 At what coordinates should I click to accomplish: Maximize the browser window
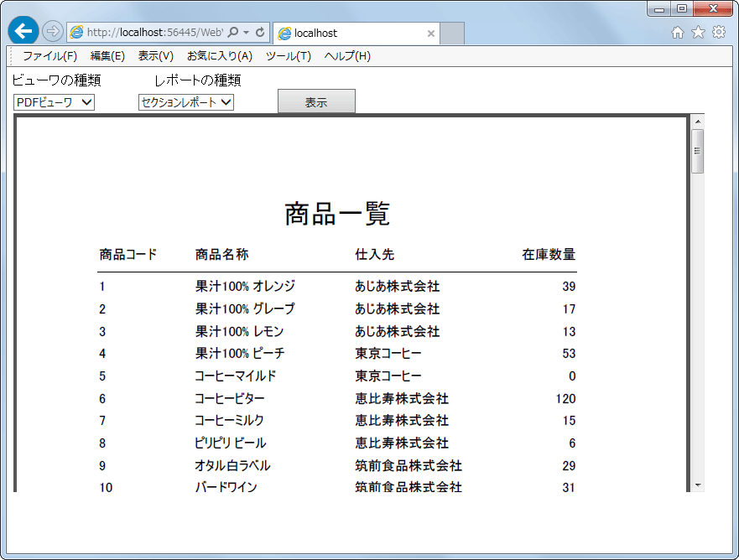click(681, 8)
